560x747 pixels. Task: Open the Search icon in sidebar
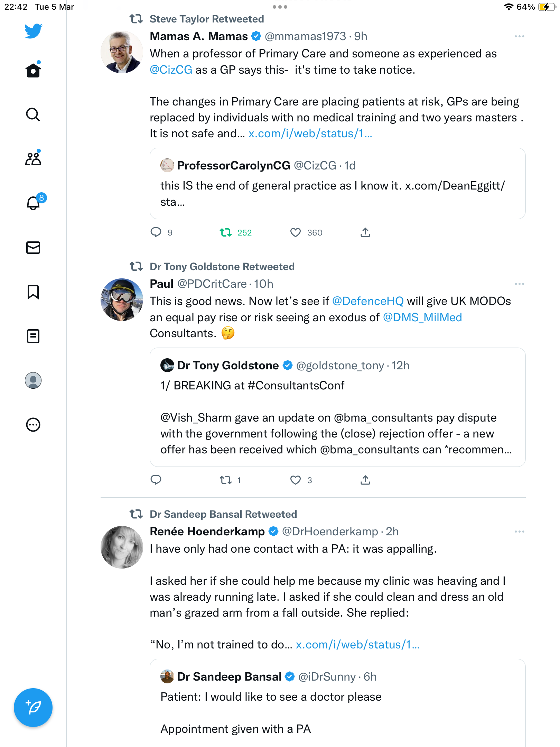coord(33,114)
